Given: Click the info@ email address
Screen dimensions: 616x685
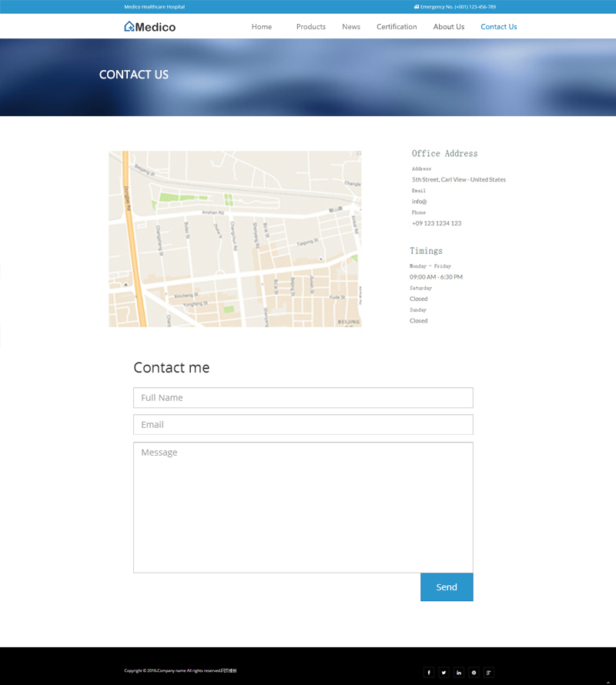Looking at the screenshot, I should (x=420, y=202).
